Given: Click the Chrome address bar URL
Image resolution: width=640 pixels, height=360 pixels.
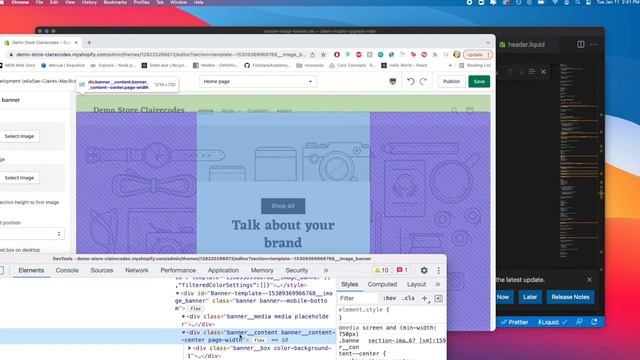Looking at the screenshot, I should 160,54.
